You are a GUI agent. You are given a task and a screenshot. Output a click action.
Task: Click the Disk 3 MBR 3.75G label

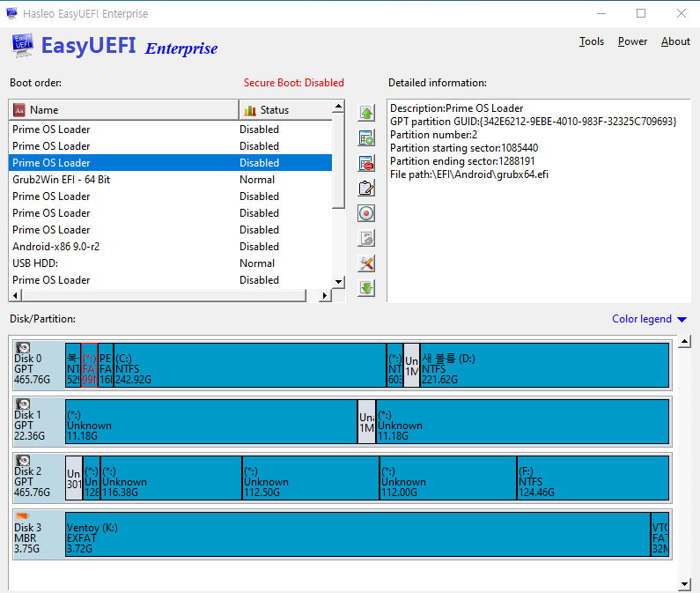(x=27, y=538)
